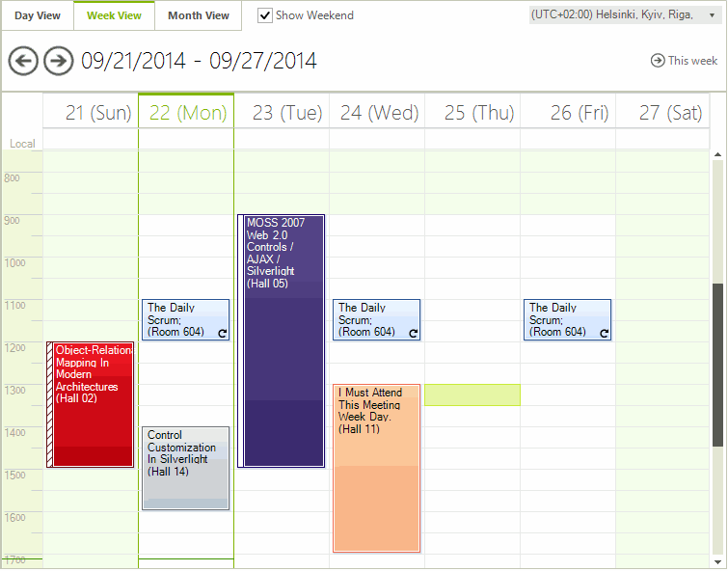Uncheck the Show Weekend checkbox

pyautogui.click(x=265, y=15)
